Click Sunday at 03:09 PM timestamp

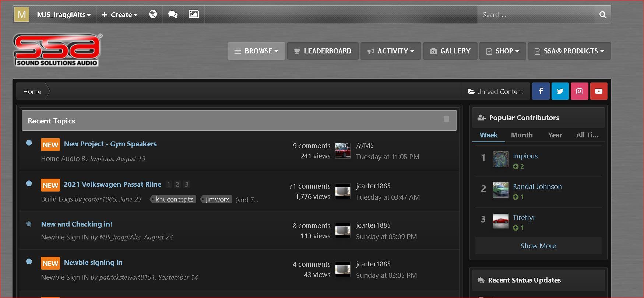pos(386,236)
